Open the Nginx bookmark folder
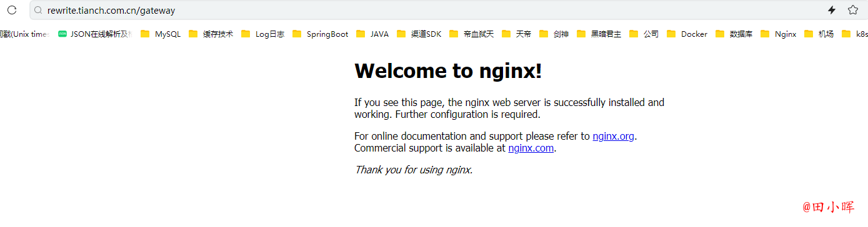Viewport: 868px width, 227px height. (x=778, y=34)
